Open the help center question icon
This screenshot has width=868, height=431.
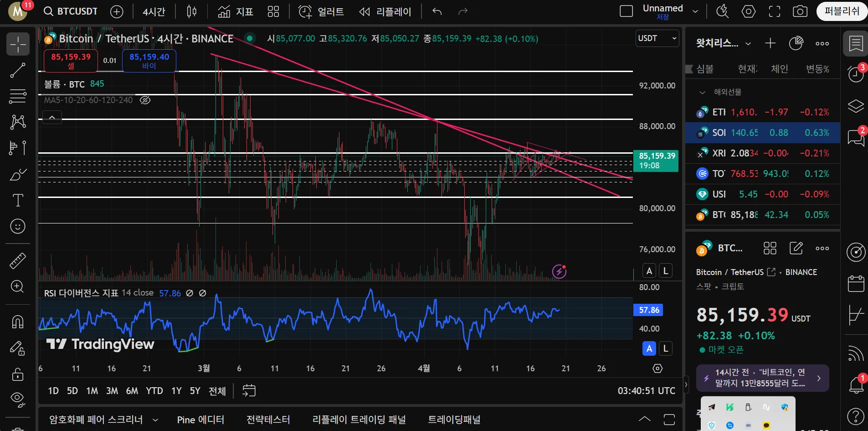pos(856,416)
